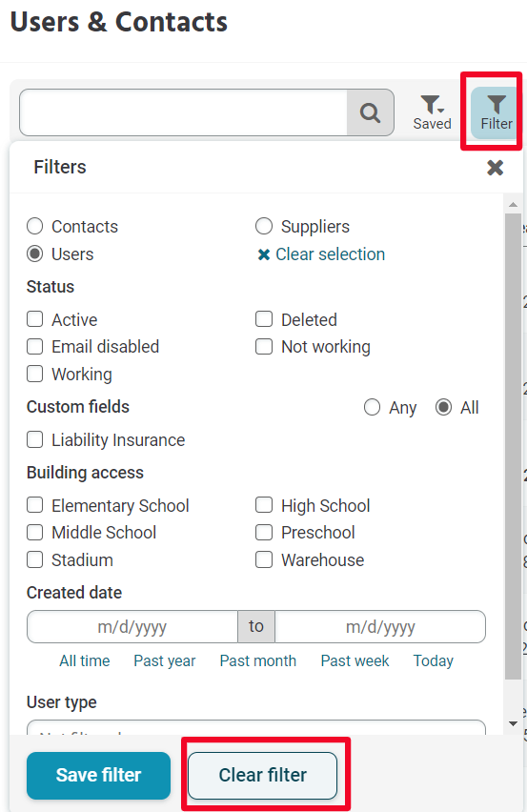
Task: Click the Created date start field
Action: coord(132,626)
